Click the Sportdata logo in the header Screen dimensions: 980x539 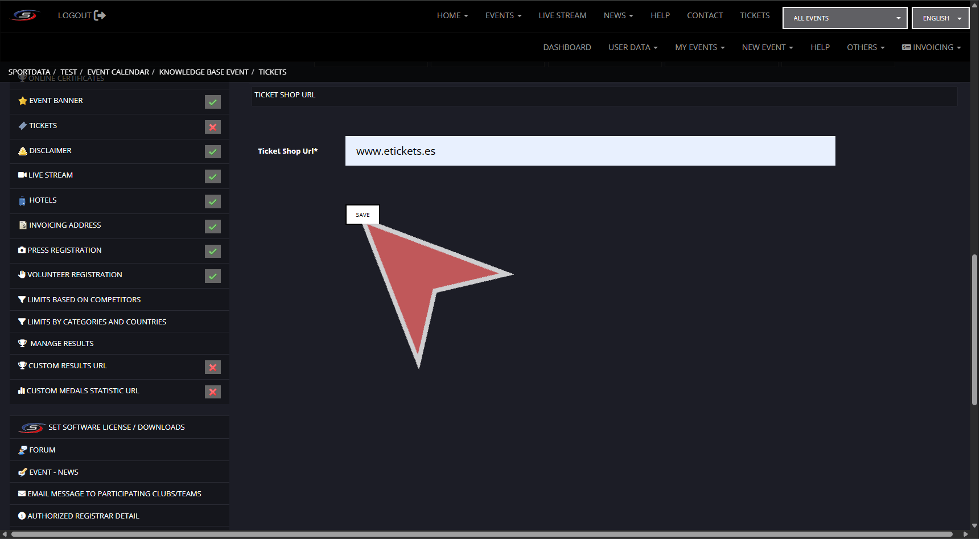click(25, 15)
